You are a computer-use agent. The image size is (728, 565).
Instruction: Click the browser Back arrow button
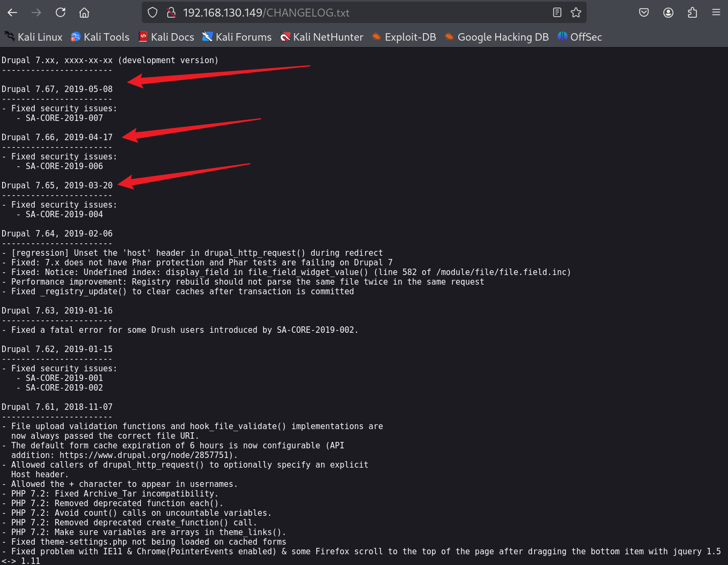tap(12, 12)
